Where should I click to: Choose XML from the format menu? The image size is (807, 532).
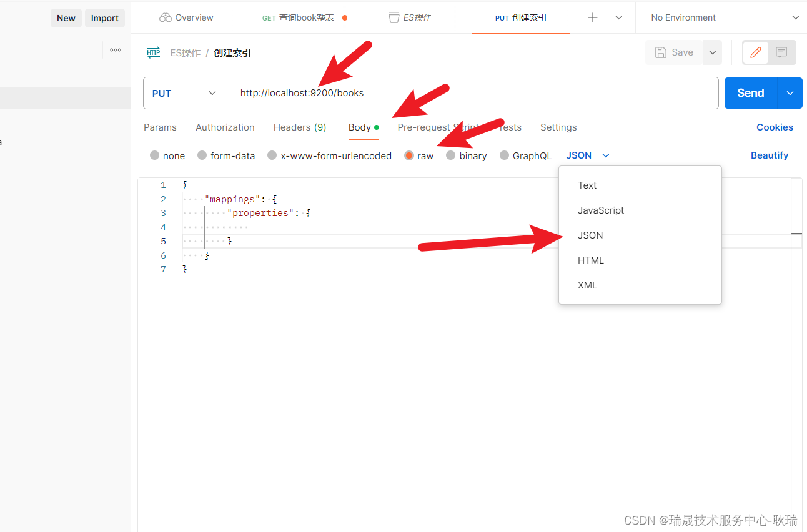coord(640,285)
